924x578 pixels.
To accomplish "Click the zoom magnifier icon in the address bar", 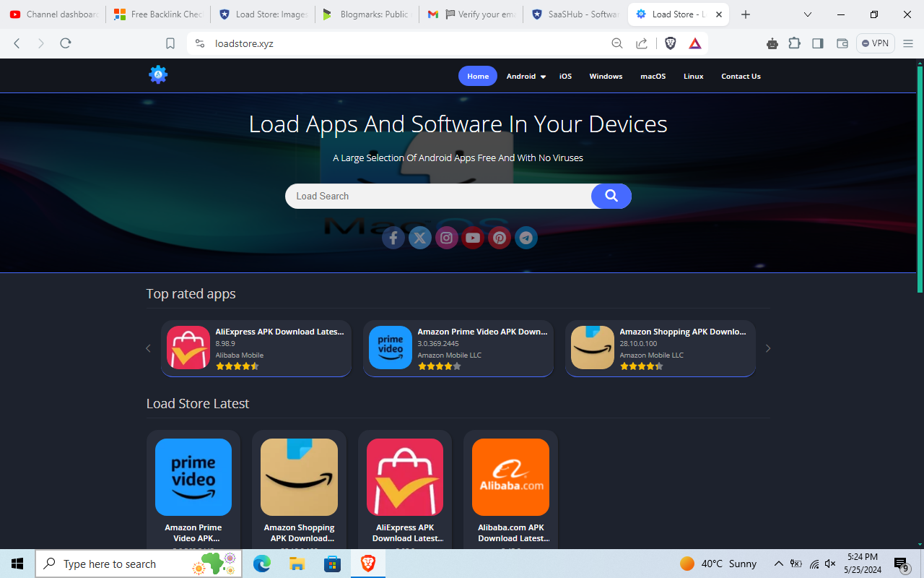I will click(617, 43).
